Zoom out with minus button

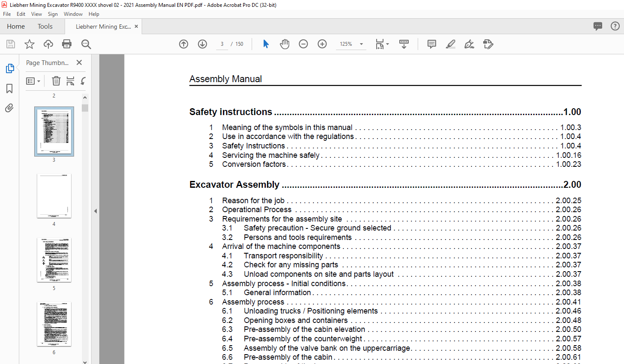tap(303, 44)
